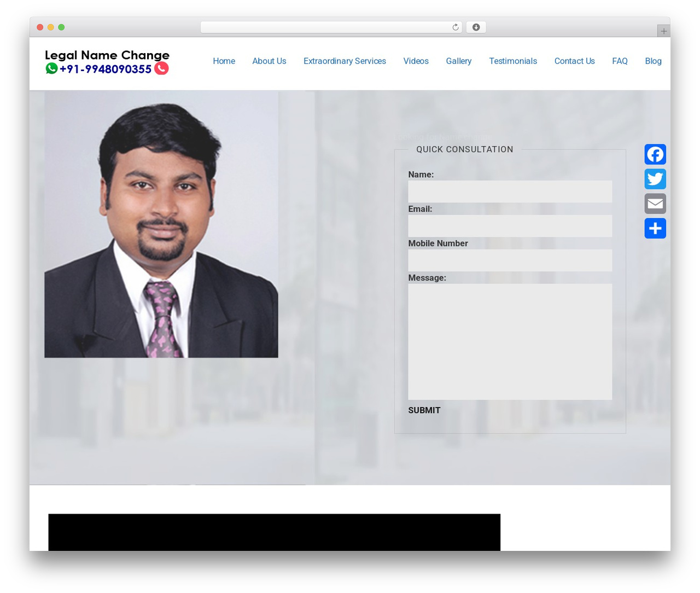Visit the Blog link

653,61
